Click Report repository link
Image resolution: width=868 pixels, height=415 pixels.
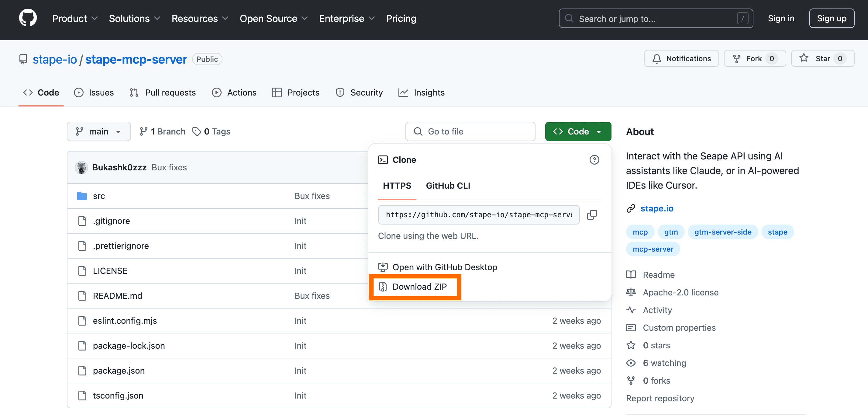pyautogui.click(x=660, y=399)
